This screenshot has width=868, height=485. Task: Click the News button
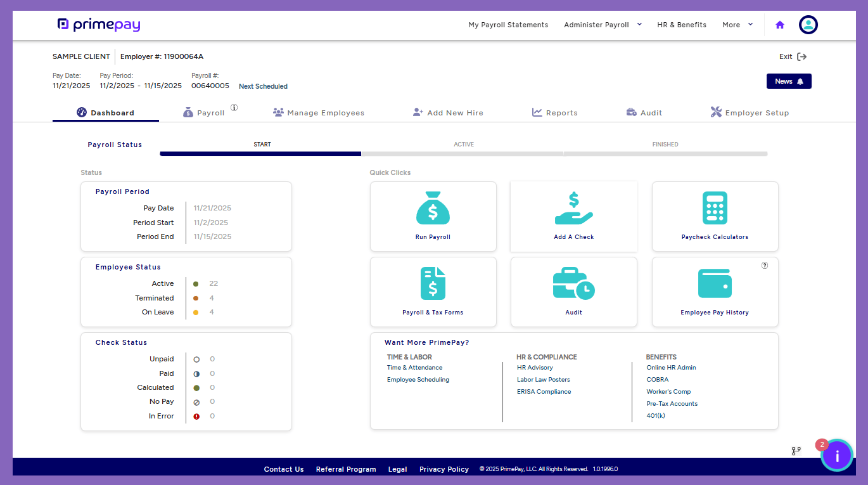pos(788,81)
